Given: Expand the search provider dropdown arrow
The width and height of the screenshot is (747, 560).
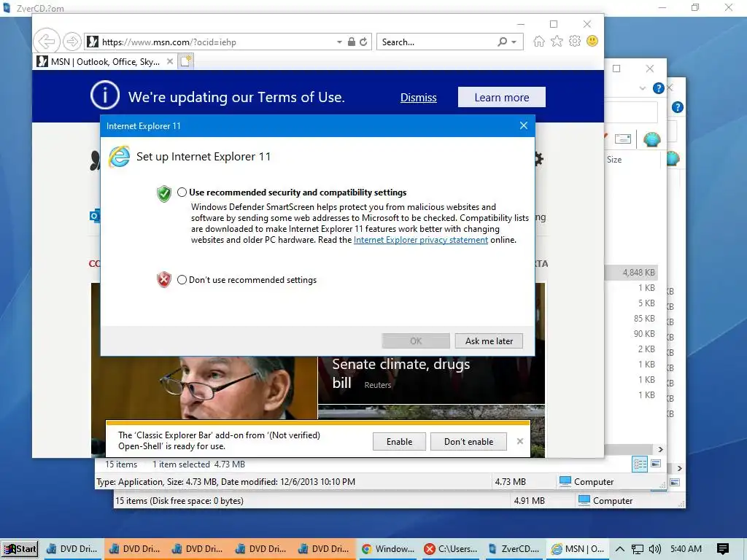Looking at the screenshot, I should pos(514,42).
